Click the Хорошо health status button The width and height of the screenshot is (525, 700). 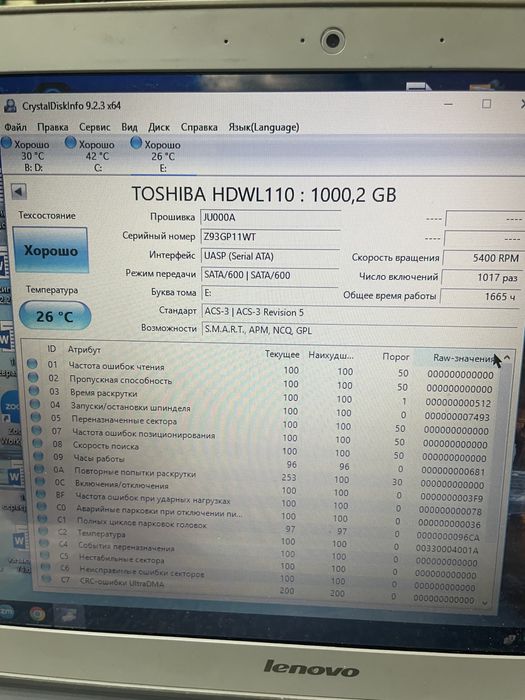click(50, 250)
